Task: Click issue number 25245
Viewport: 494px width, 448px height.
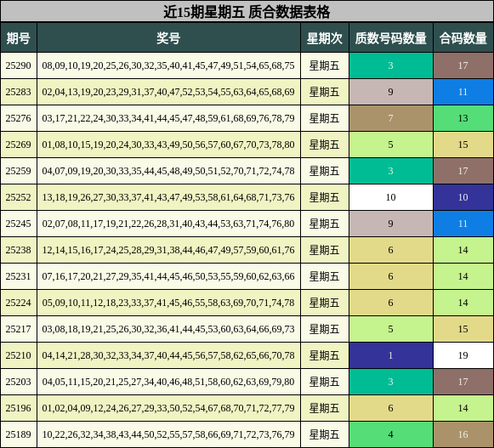Action: [18, 224]
